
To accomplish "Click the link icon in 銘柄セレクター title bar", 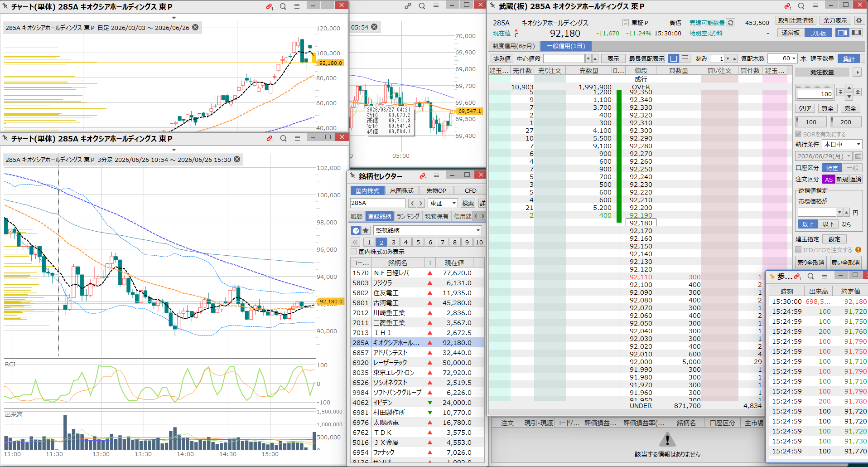I will tap(423, 176).
